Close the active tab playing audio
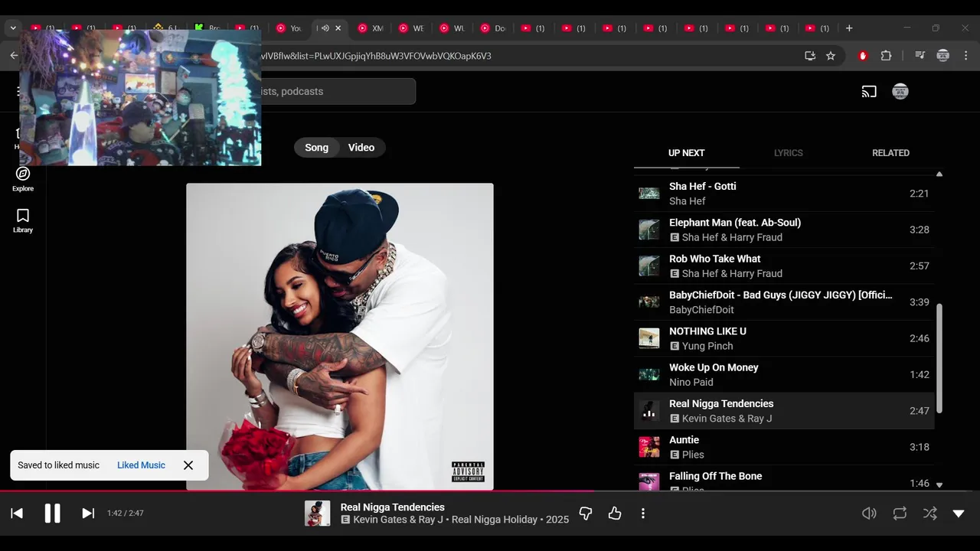The height and width of the screenshot is (551, 980). tap(338, 28)
